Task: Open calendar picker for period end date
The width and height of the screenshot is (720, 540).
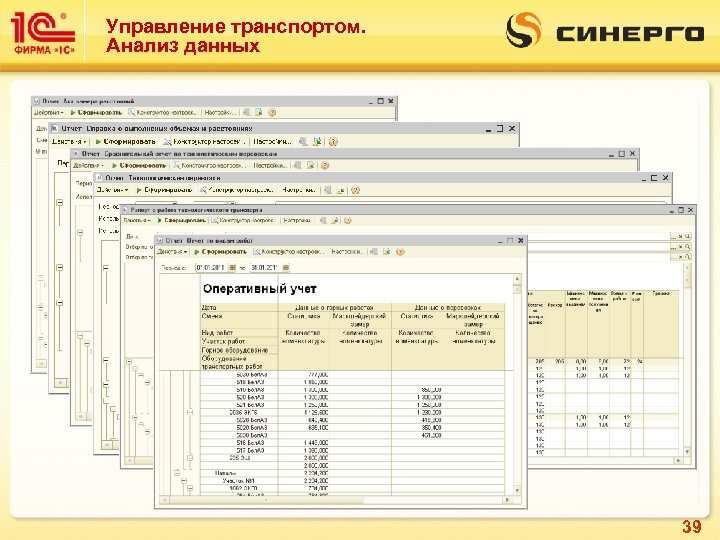Action: point(286,268)
